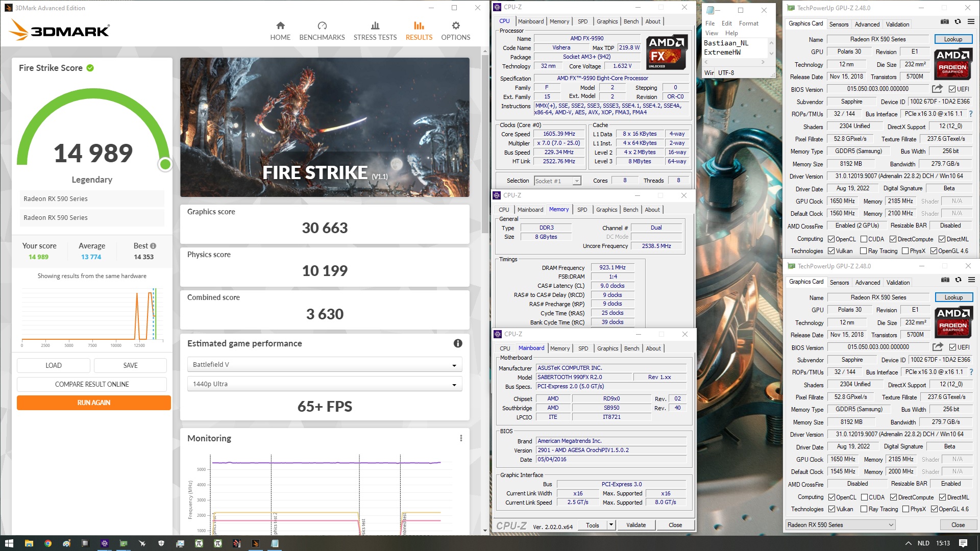This screenshot has width=980, height=551.
Task: Open the Bench tab in the top CPU-Z window
Action: coord(631,21)
